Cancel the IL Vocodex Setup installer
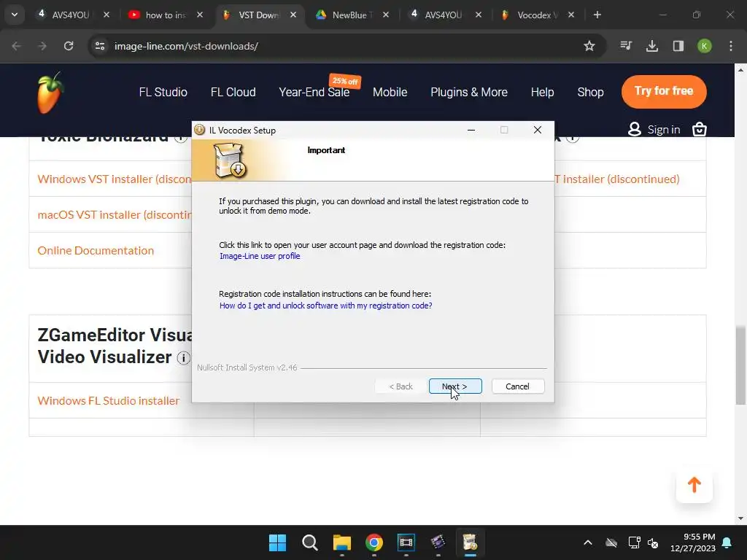This screenshot has width=747, height=560. [x=517, y=386]
